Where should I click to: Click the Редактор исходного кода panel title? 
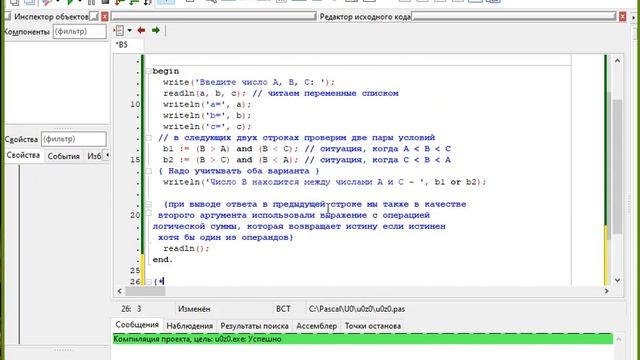(365, 17)
